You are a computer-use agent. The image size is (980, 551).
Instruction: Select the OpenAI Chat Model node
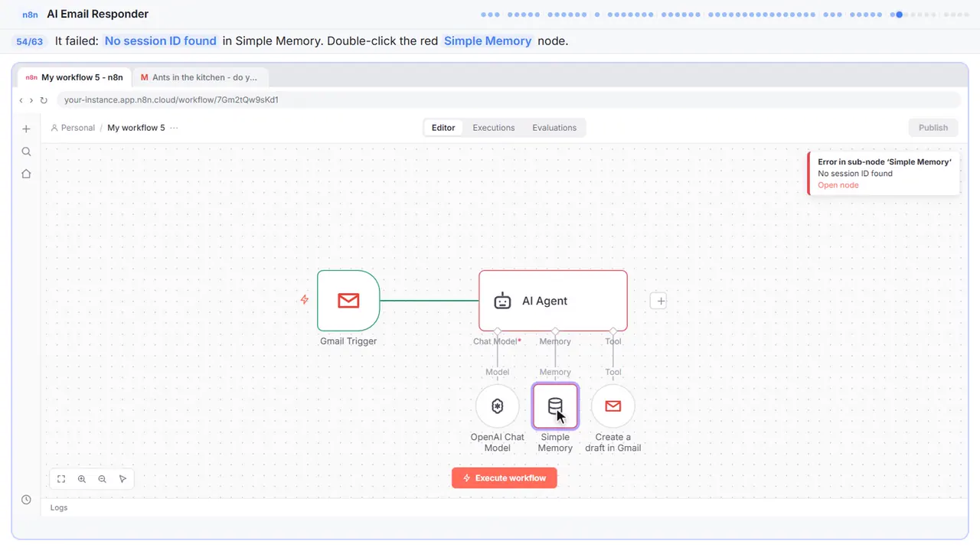[x=498, y=406]
